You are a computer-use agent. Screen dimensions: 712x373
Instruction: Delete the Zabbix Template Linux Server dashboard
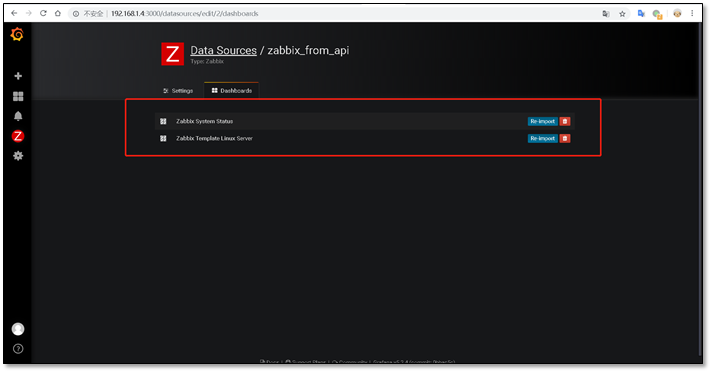[x=565, y=139]
